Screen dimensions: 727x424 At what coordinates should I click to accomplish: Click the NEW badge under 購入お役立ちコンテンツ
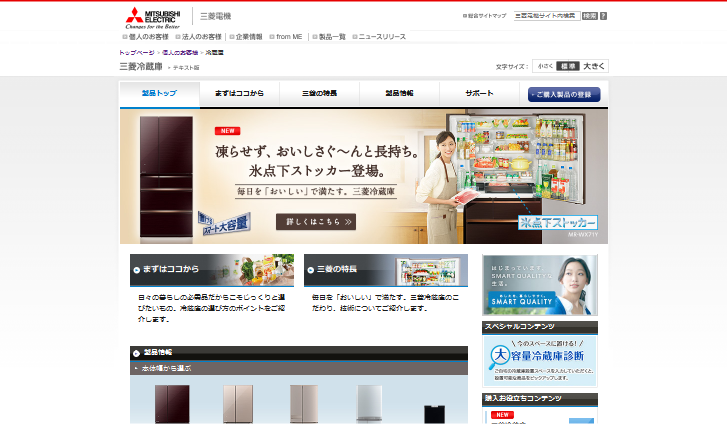coord(502,415)
